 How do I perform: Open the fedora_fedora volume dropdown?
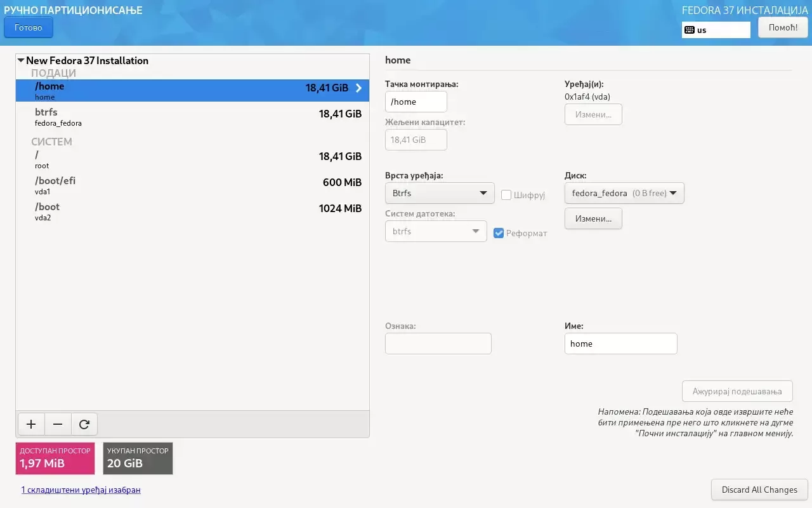624,193
